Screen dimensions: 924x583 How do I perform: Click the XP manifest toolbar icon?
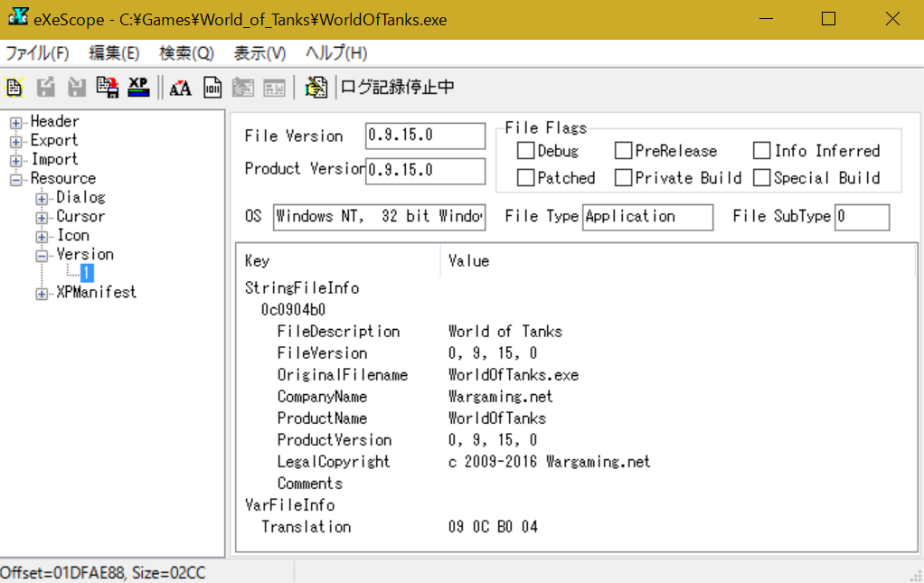[138, 87]
